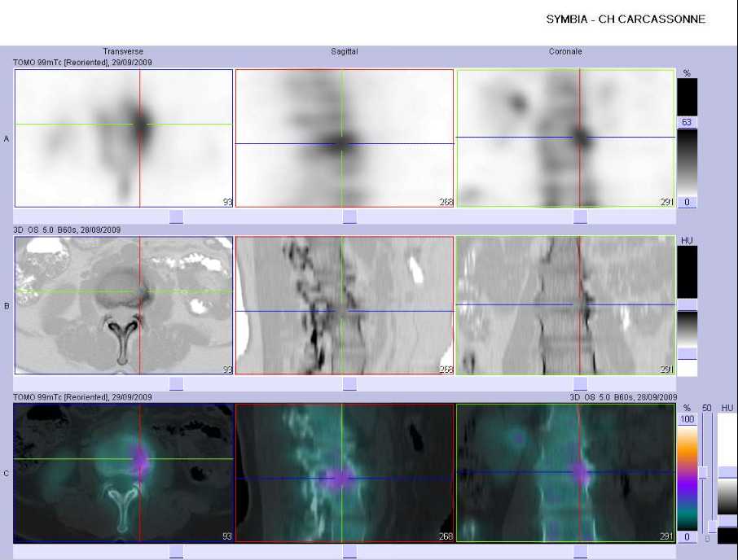This screenshot has width=738, height=560.
Task: Click slice slider handle under row C coronal view
Action: click(580, 552)
